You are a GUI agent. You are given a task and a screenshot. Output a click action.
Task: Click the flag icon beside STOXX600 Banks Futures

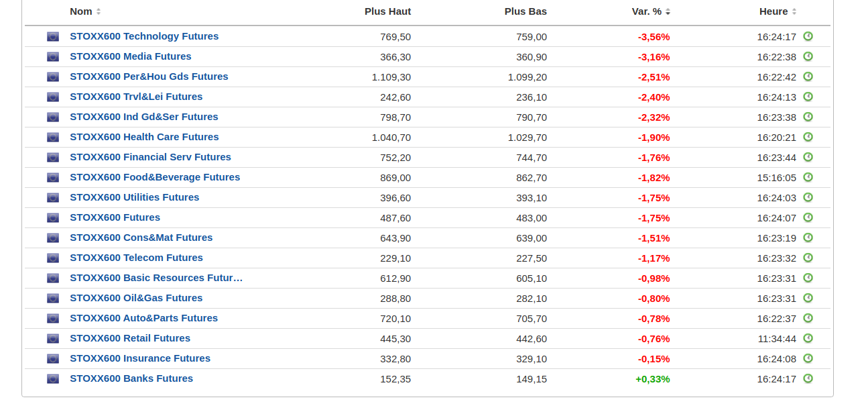[53, 378]
